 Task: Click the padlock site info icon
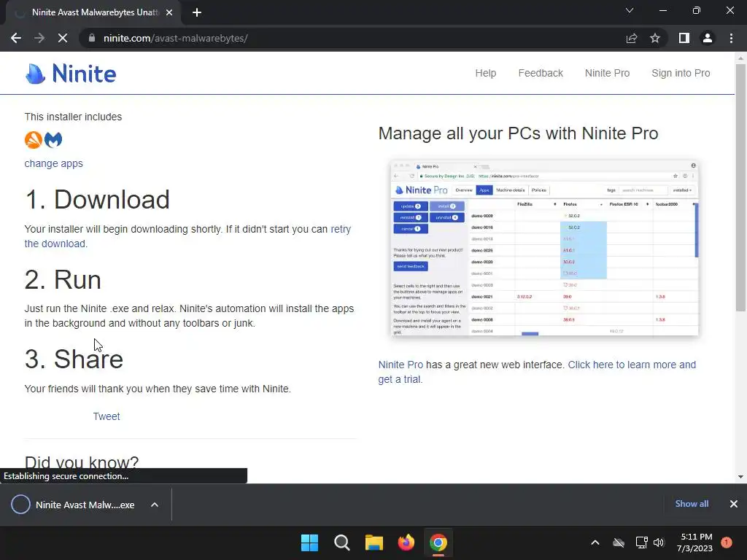point(92,38)
